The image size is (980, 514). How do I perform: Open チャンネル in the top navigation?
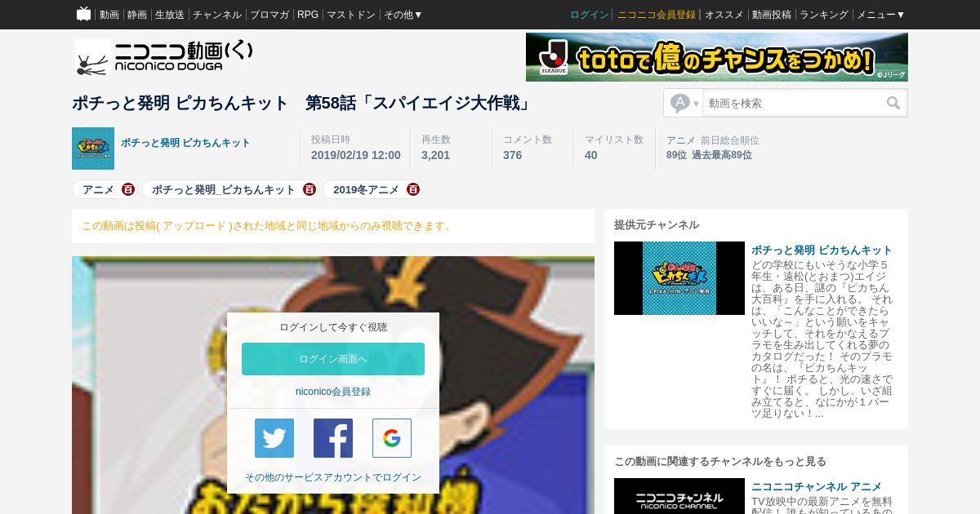coord(217,15)
